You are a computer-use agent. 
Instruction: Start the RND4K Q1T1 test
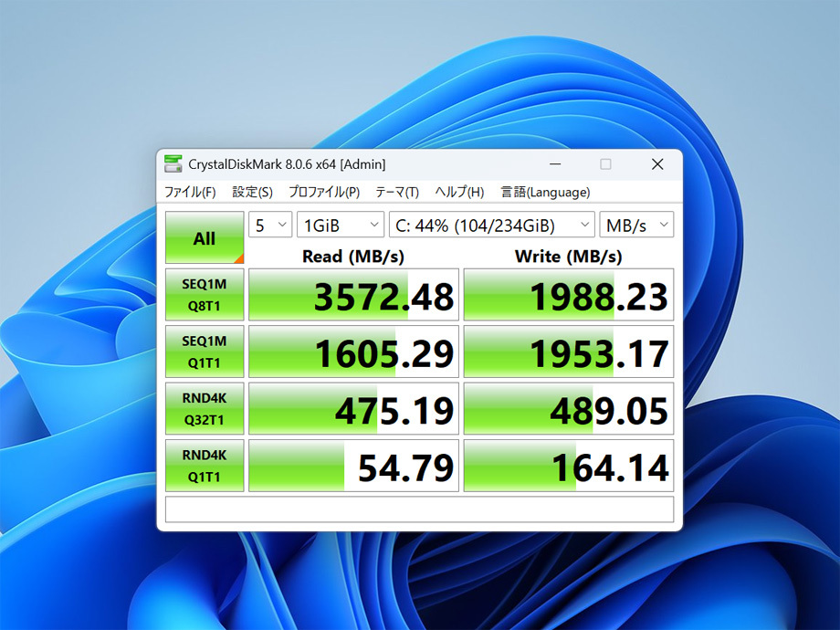coord(205,466)
